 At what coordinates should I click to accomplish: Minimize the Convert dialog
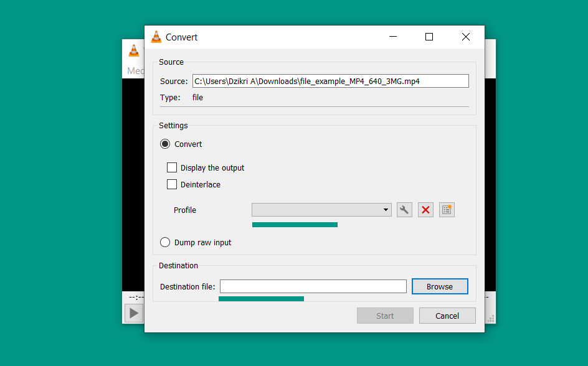coord(393,37)
